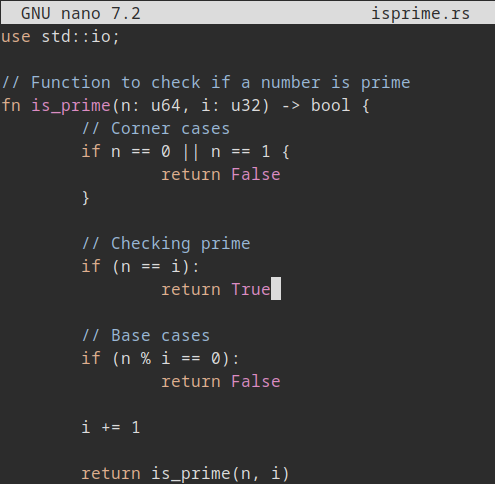Click the first 'return False' statement

(221, 175)
